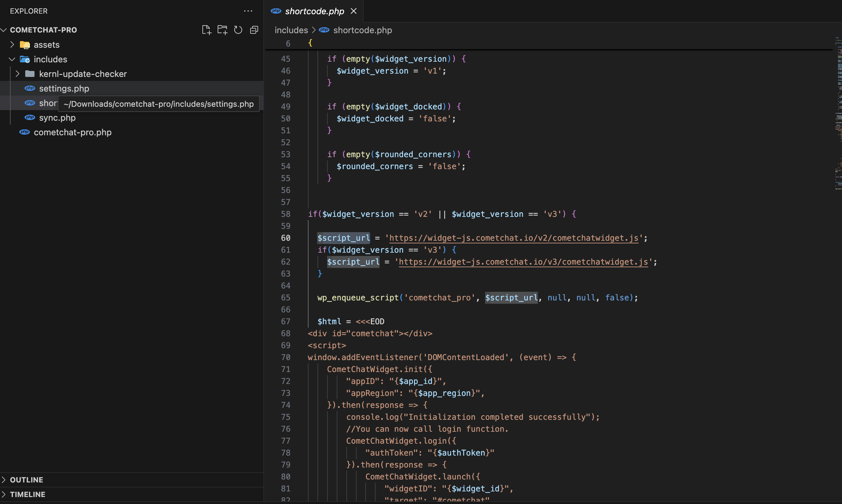Click the EXPLORER panel title

(x=29, y=11)
